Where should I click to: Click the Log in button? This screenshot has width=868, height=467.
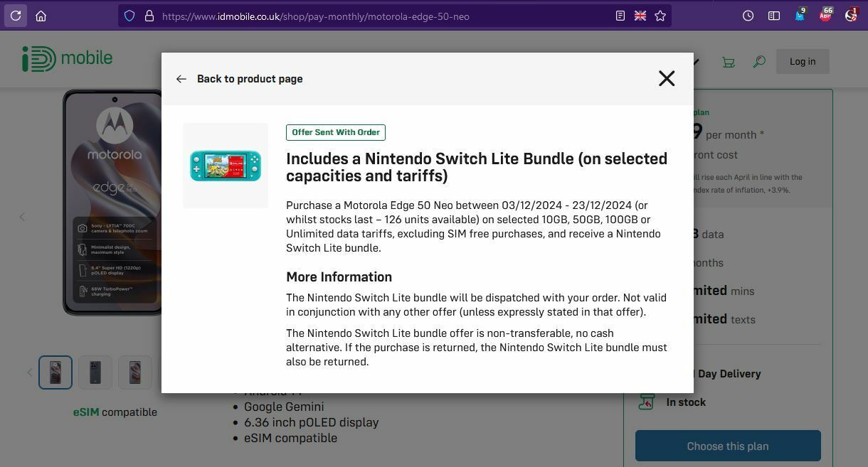pos(803,61)
